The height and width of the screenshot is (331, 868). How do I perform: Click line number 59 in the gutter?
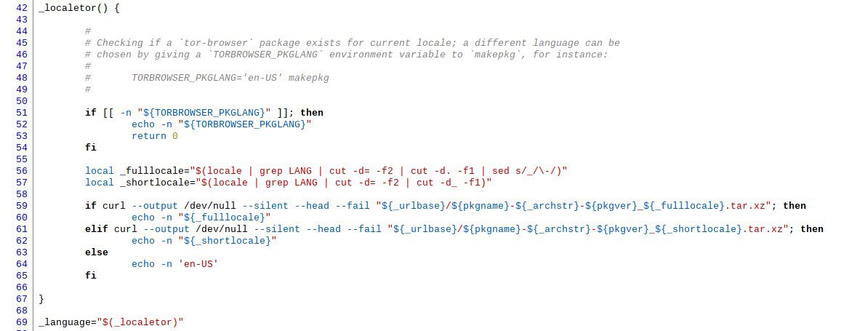coord(22,206)
